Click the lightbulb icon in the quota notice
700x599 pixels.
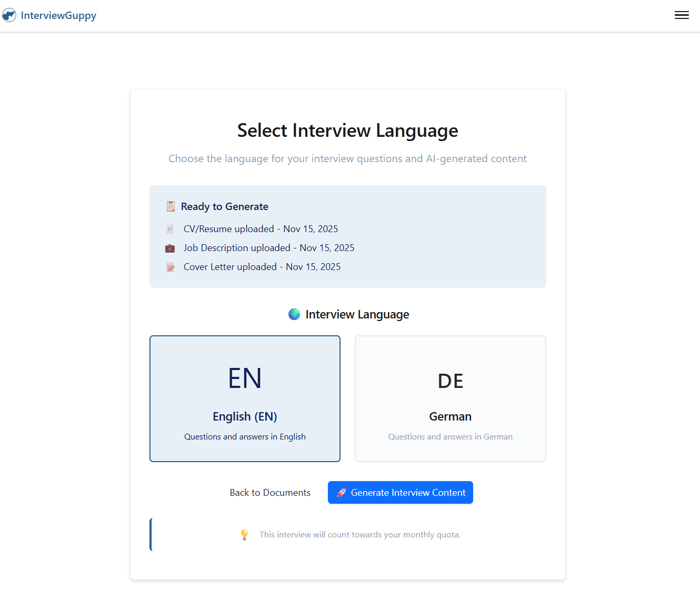[x=245, y=534]
